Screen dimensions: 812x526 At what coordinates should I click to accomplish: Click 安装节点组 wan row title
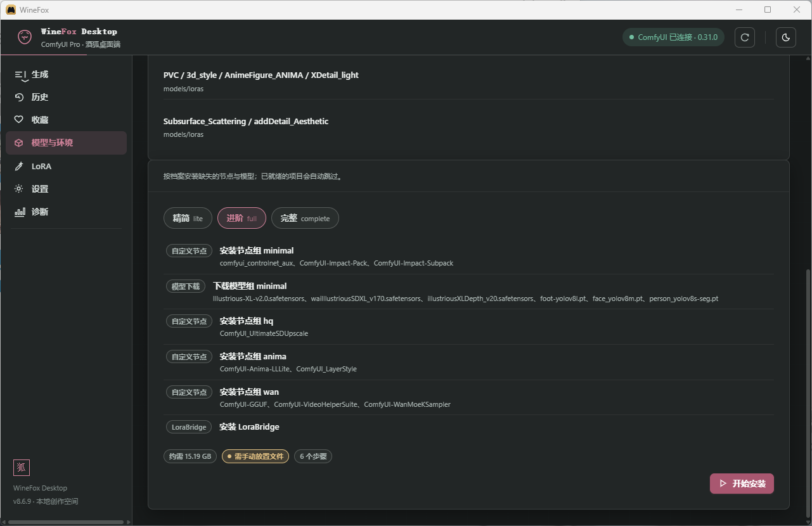pos(249,392)
